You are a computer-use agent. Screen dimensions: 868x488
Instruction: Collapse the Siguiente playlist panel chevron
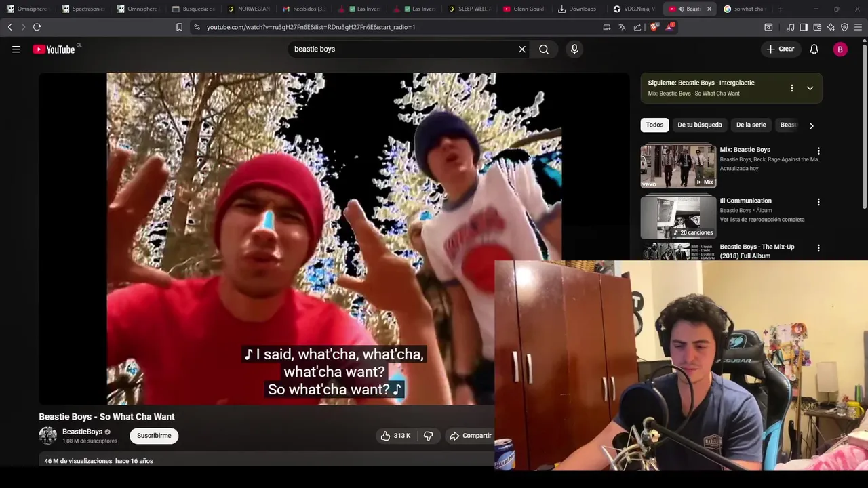(x=810, y=88)
